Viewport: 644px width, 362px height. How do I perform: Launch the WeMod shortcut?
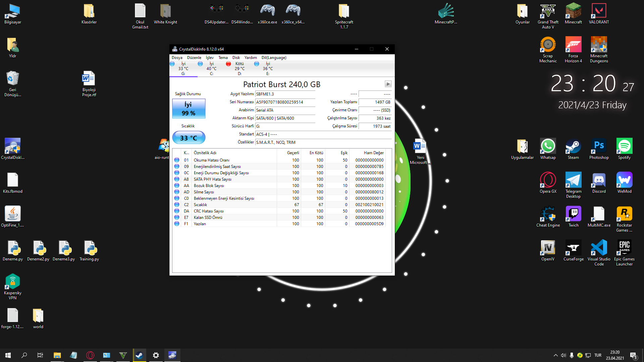pyautogui.click(x=624, y=183)
